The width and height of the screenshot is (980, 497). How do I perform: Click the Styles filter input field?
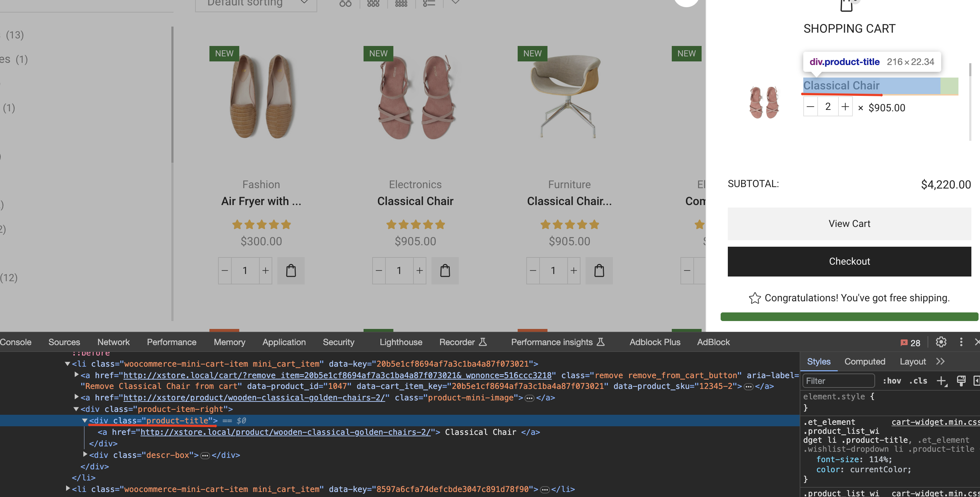coord(838,381)
